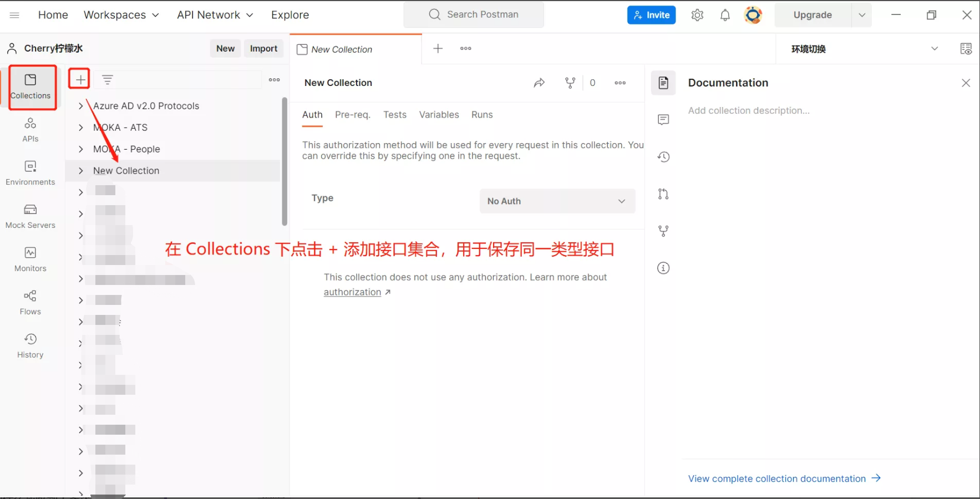
Task: Go to Explore in the top bar
Action: point(290,15)
